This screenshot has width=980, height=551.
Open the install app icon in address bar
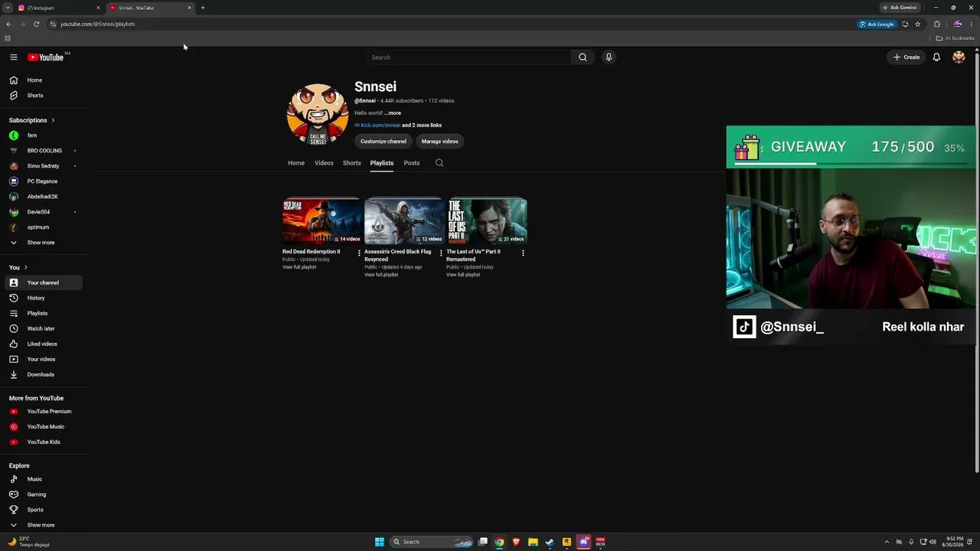point(905,24)
